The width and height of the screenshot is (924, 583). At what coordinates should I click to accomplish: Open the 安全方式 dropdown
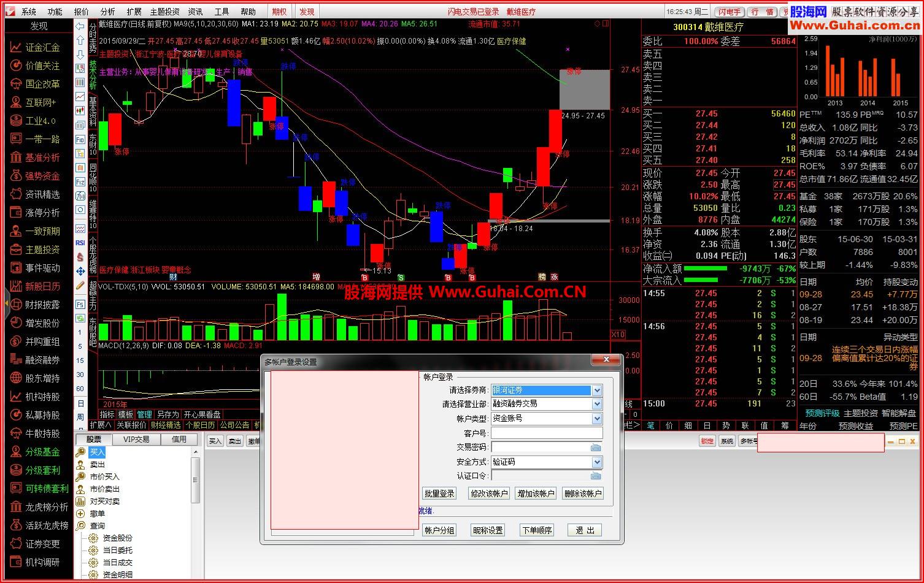point(596,462)
